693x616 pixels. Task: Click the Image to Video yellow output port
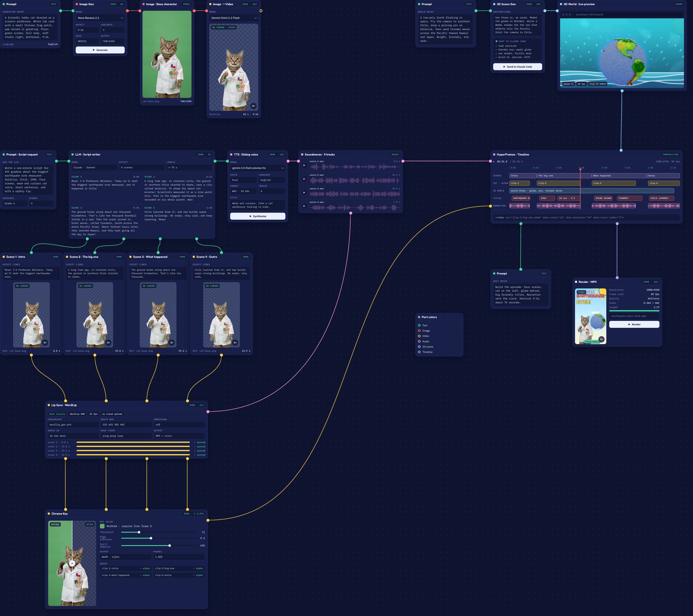coord(261,11)
